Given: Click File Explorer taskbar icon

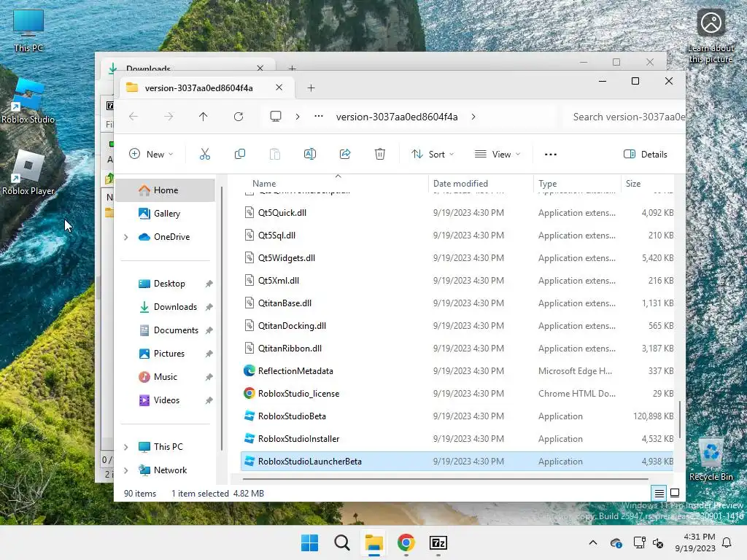Looking at the screenshot, I should click(x=374, y=542).
